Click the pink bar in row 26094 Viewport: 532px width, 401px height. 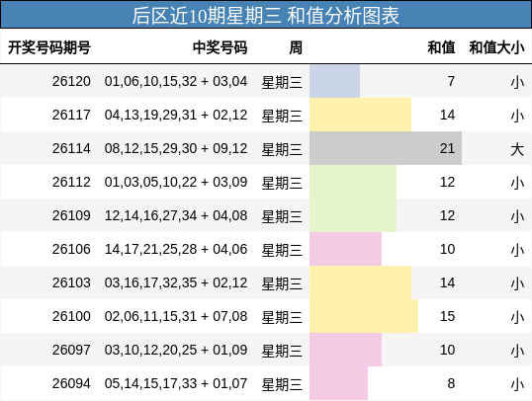338,383
